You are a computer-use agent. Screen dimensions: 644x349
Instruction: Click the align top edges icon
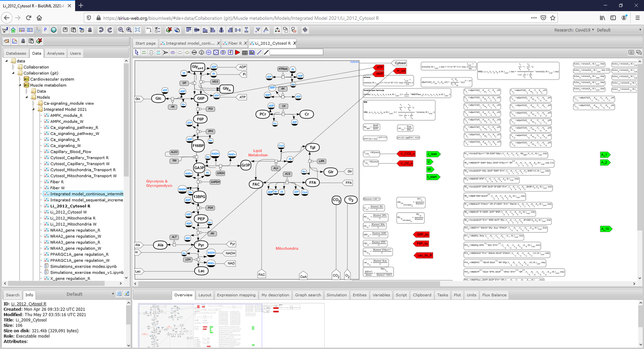click(189, 30)
